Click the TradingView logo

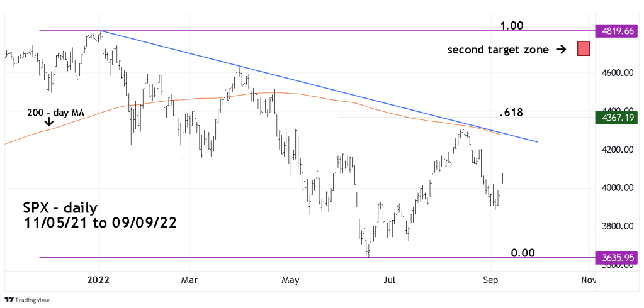(x=27, y=299)
